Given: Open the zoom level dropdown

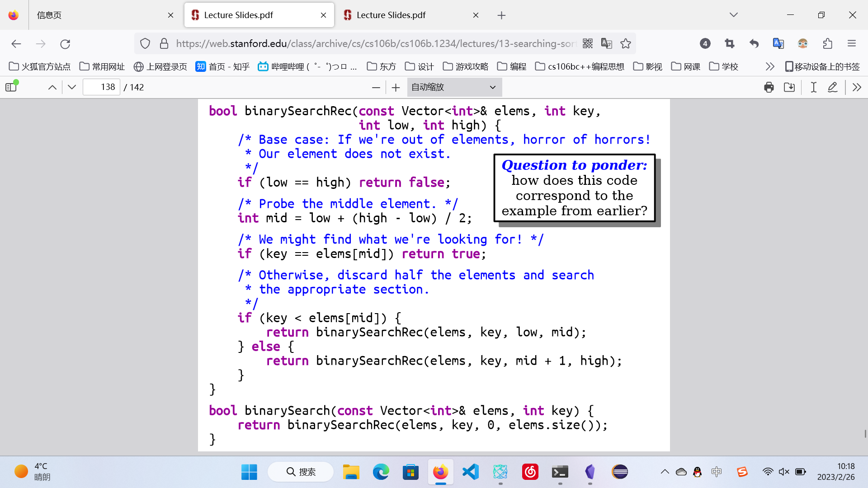Looking at the screenshot, I should (454, 87).
